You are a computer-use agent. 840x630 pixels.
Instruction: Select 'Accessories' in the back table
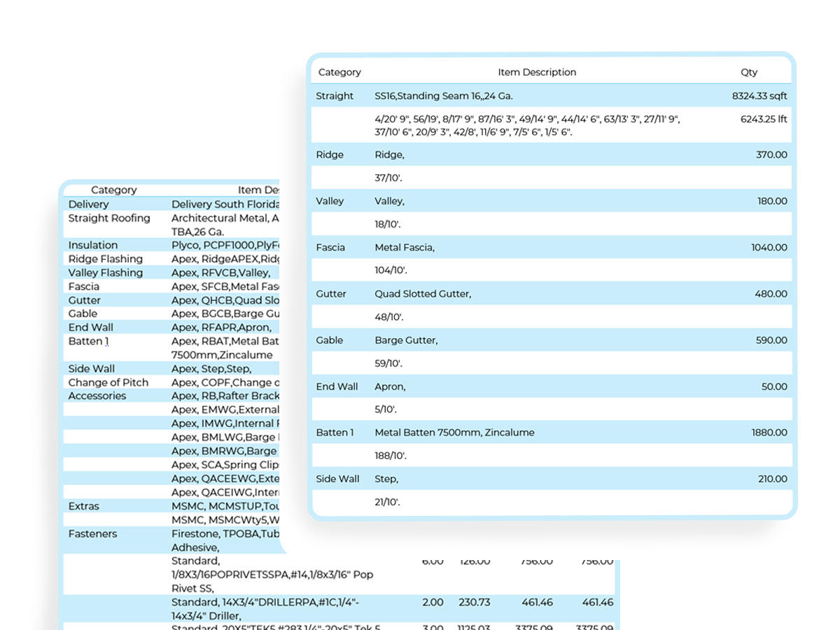[97, 395]
